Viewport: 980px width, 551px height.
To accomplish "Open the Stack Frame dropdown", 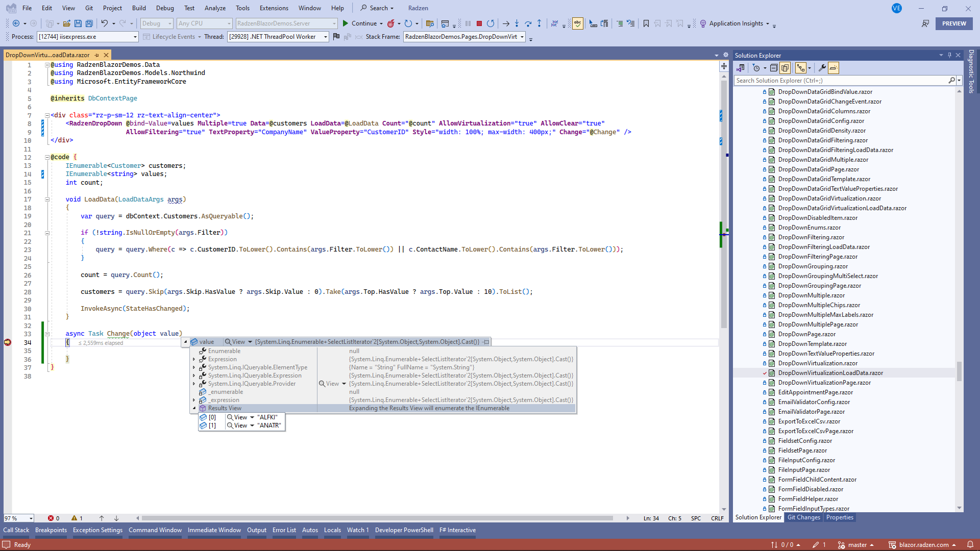I will 521,36.
